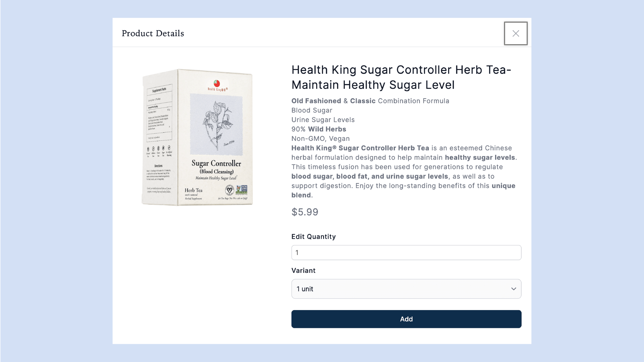Click the Directions section on box side
The width and height of the screenshot is (644, 362).
point(159,172)
